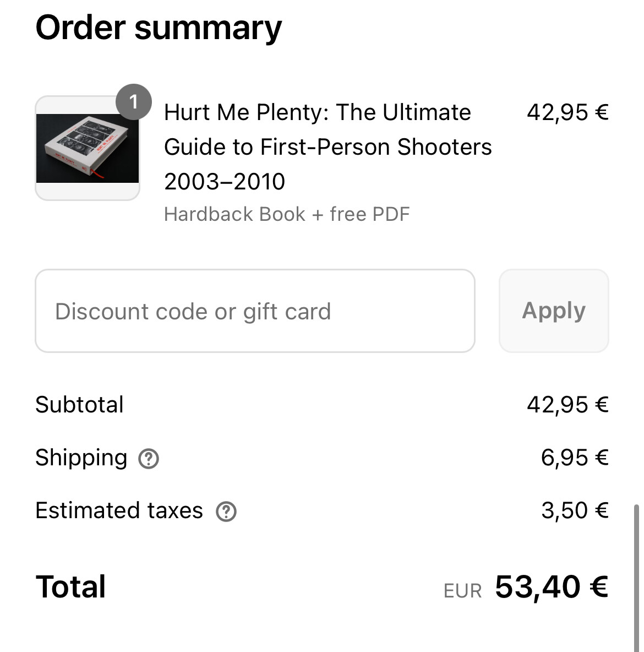Open the Hurt Me Plenty book thumbnail
The image size is (644, 652).
point(88,149)
